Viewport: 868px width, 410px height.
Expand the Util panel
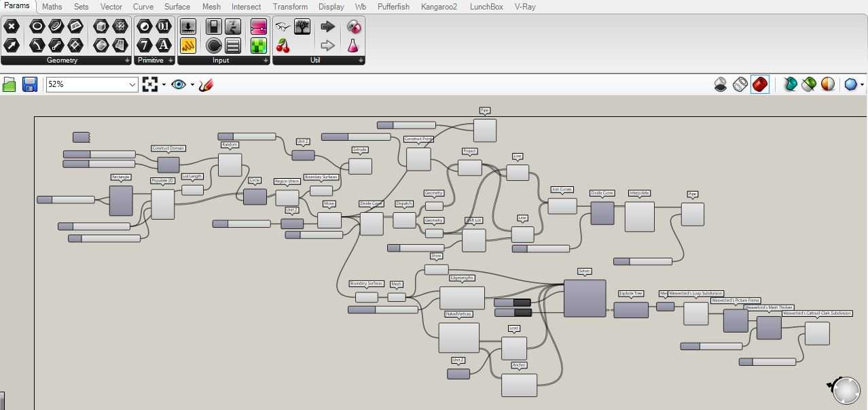point(360,61)
